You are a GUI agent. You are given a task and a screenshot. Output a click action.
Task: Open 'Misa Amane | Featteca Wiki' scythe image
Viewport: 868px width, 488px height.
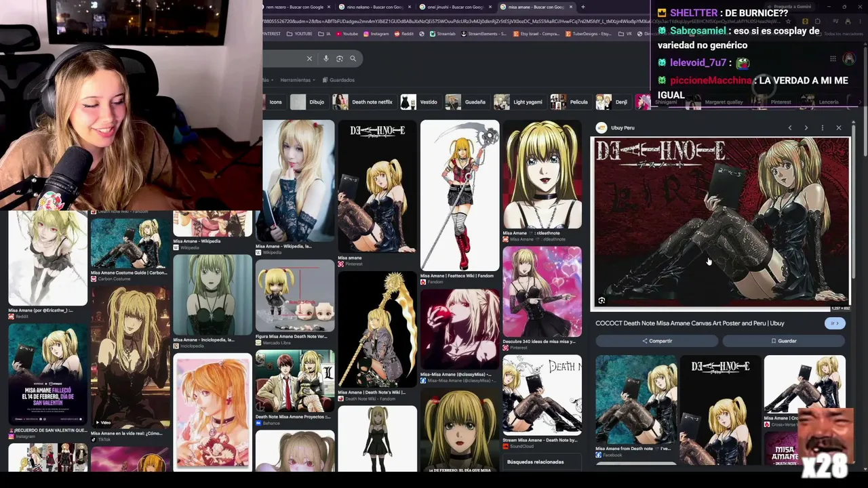pos(460,196)
